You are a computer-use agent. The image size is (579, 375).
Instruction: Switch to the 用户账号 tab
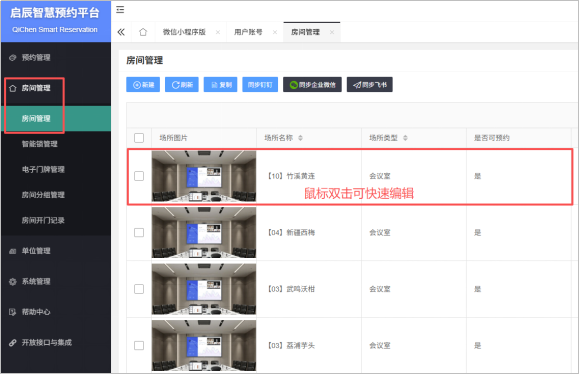coord(248,32)
